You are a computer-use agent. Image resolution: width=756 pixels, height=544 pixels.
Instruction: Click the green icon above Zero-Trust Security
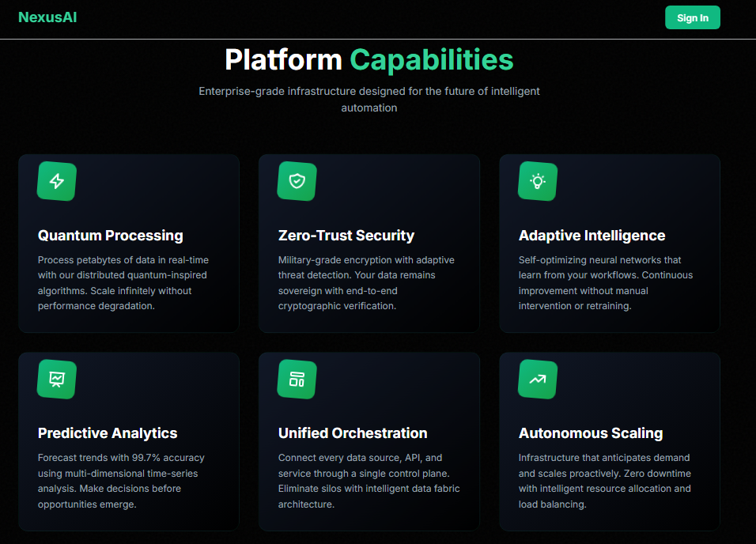tap(296, 180)
